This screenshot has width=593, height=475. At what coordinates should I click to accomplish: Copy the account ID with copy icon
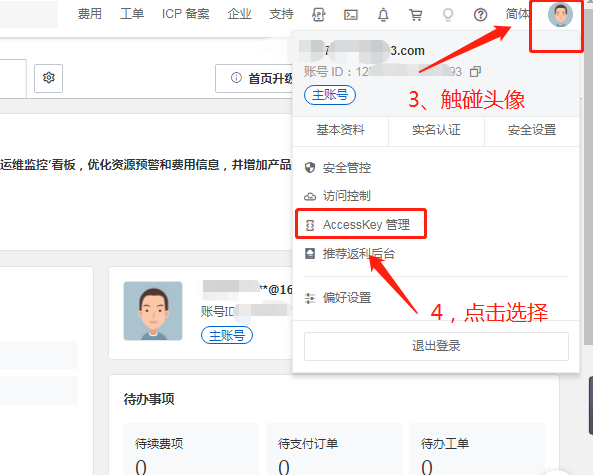pyautogui.click(x=475, y=71)
